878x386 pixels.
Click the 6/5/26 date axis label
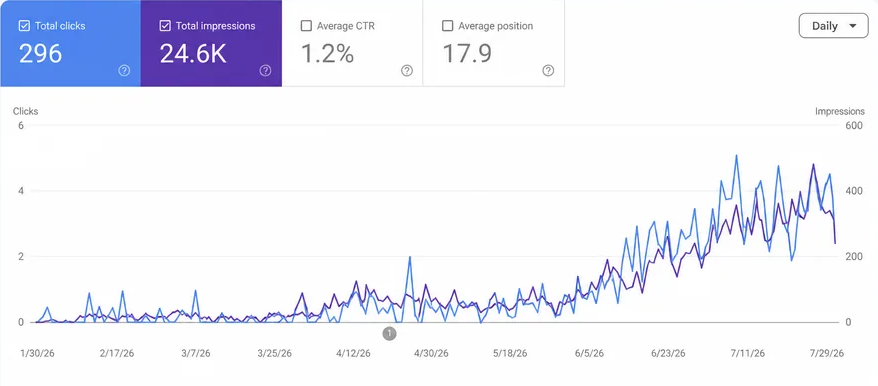coord(589,354)
